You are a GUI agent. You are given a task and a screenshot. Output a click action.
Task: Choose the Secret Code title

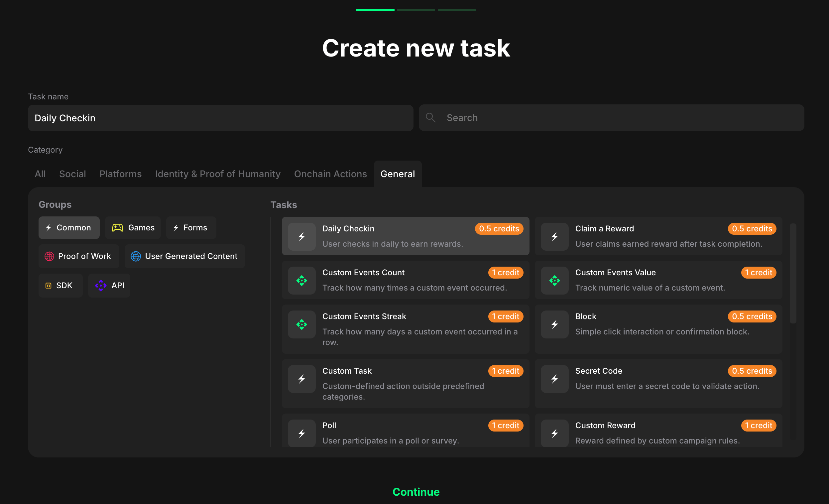(x=599, y=371)
